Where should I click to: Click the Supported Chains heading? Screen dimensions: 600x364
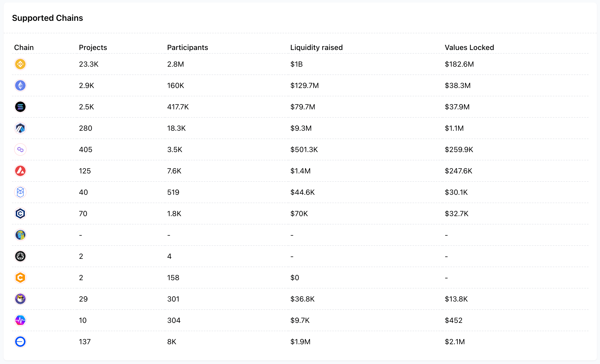click(x=47, y=18)
